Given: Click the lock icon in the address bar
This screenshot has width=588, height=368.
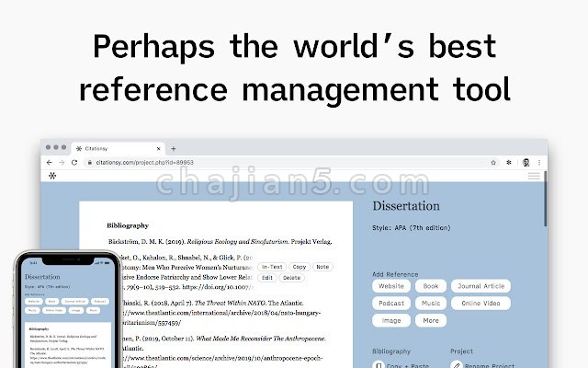Looking at the screenshot, I should (90, 163).
